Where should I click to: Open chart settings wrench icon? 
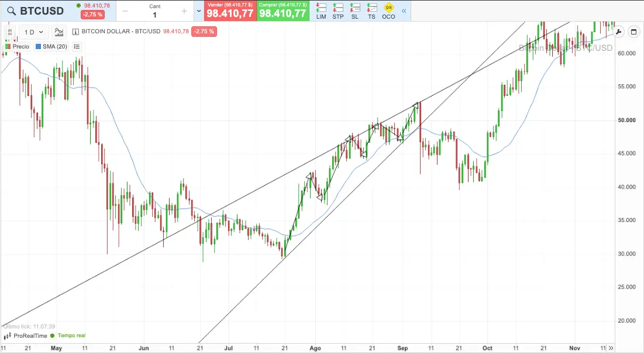click(x=618, y=32)
